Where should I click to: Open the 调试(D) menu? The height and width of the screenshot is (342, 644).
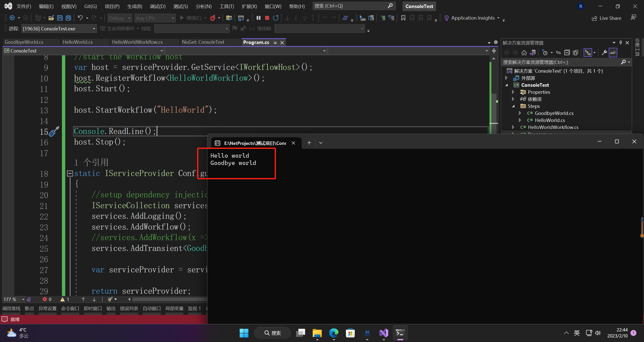(157, 6)
